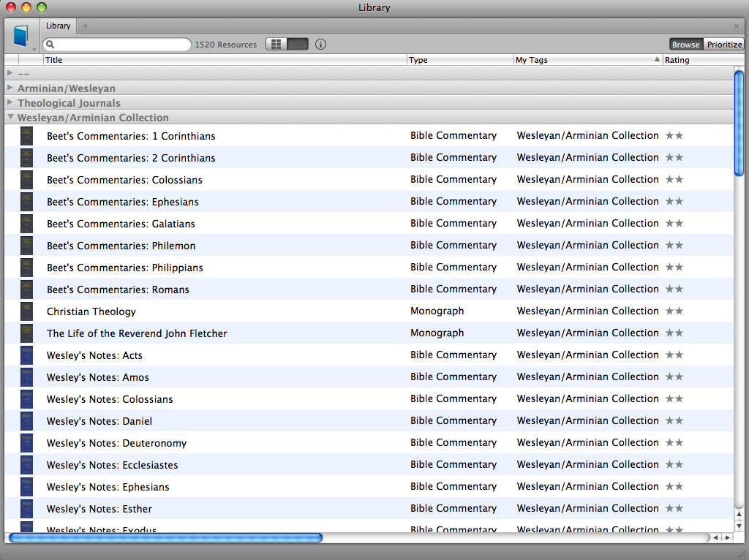Click cover icon of Wesley's Notes: Ecclesiastes
The width and height of the screenshot is (749, 560).
tap(27, 466)
